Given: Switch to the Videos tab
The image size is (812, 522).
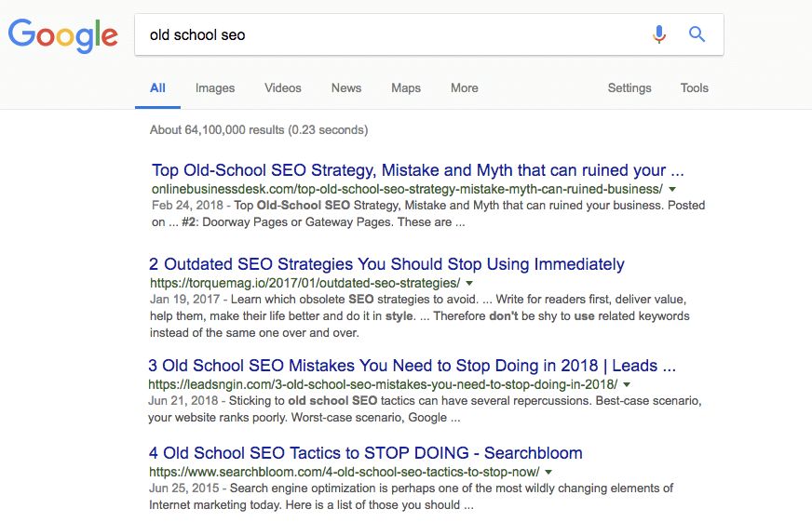Looking at the screenshot, I should (x=283, y=88).
